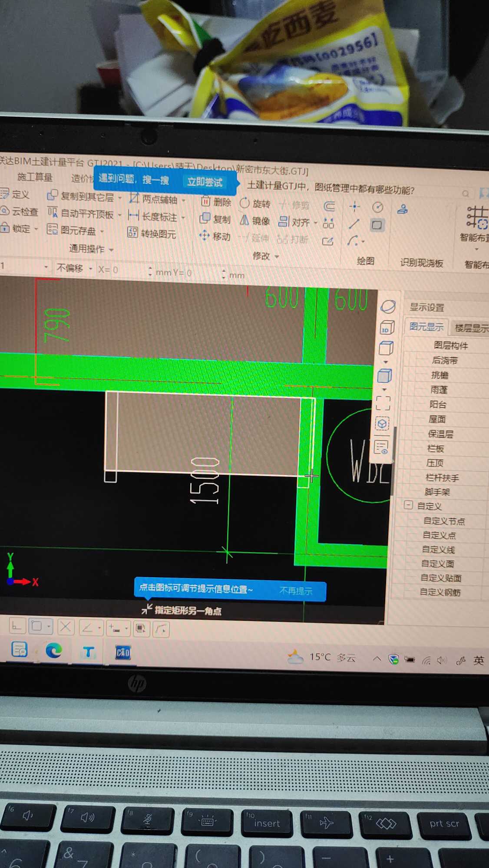Click the 转换图元 convert tool
This screenshot has width=489, height=868.
coord(152,233)
